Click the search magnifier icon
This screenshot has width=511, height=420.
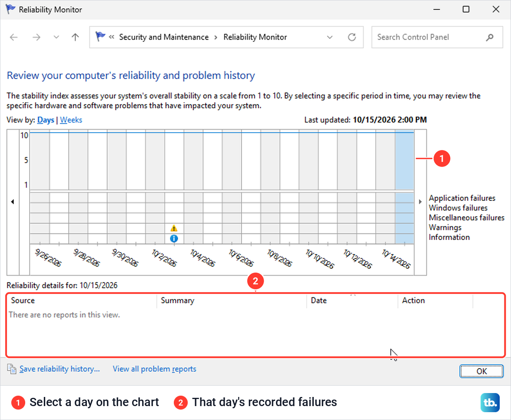point(489,37)
